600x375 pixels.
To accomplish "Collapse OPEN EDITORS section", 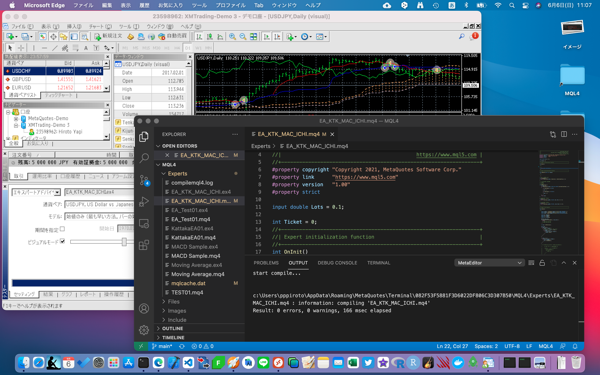I will 179,146.
